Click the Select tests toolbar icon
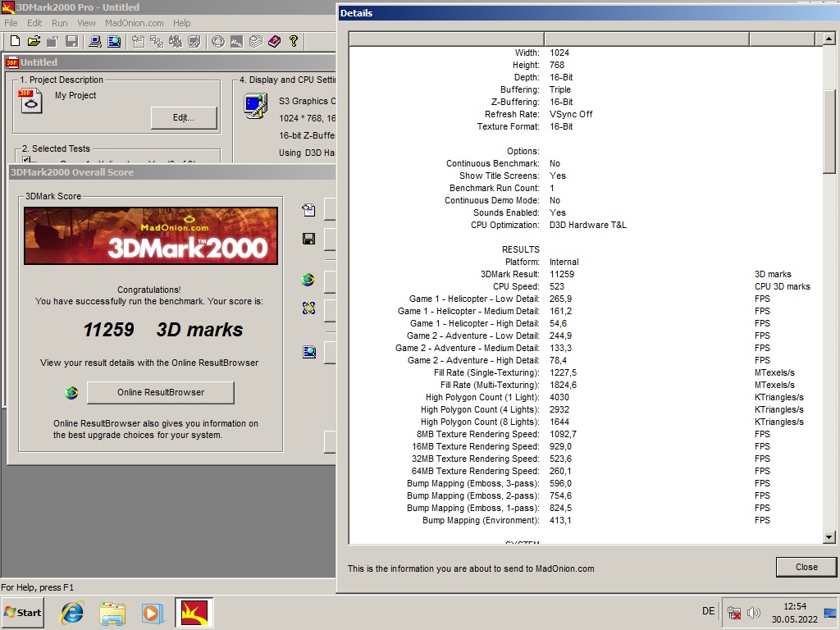The image size is (840, 630). [157, 41]
